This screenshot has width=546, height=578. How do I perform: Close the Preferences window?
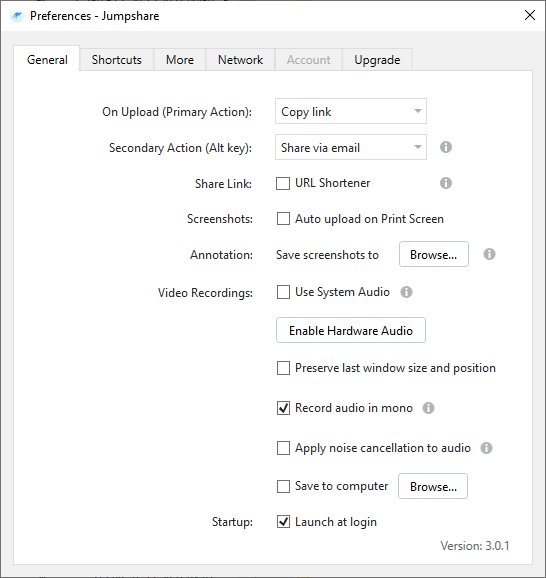[530, 15]
